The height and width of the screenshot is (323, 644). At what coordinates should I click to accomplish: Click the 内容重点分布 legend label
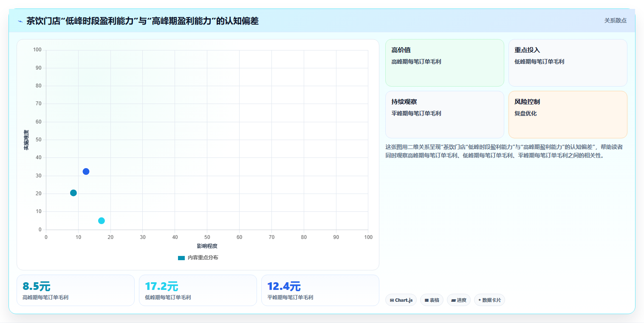click(203, 258)
